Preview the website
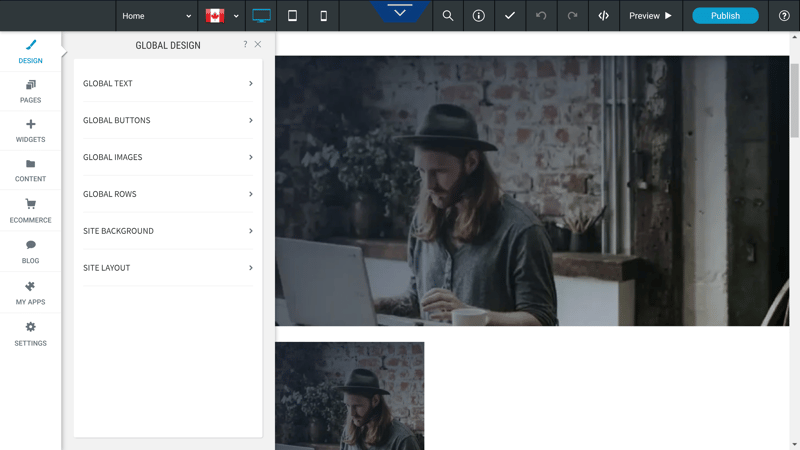Image resolution: width=800 pixels, height=450 pixels. tap(650, 16)
